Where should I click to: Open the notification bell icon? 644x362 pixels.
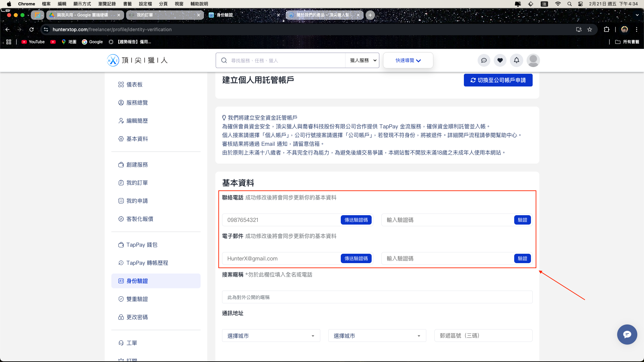tap(516, 60)
